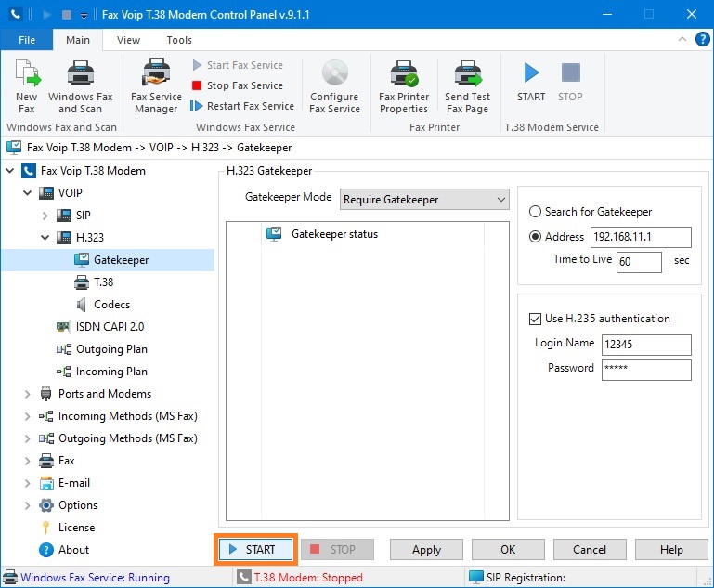Click the bottom STOP button
This screenshot has height=588, width=714.
(337, 550)
